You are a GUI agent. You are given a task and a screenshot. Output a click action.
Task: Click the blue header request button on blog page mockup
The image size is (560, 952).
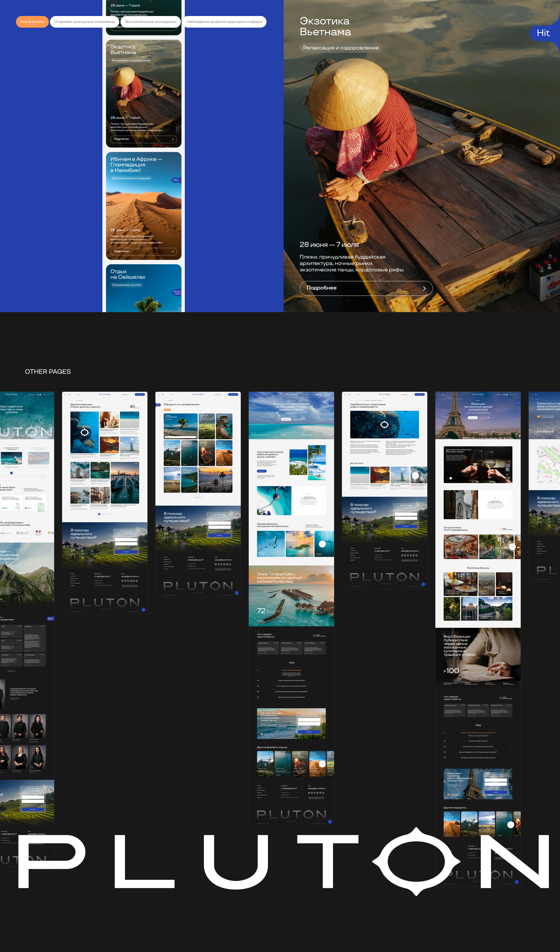140,394
